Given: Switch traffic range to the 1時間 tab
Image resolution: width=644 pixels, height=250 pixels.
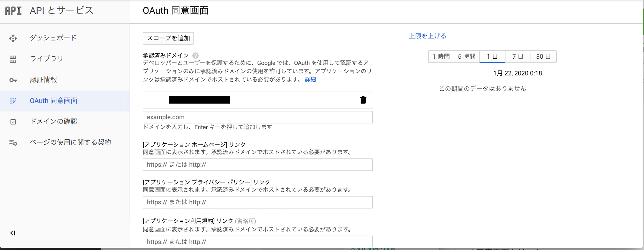Looking at the screenshot, I should click(x=441, y=57).
